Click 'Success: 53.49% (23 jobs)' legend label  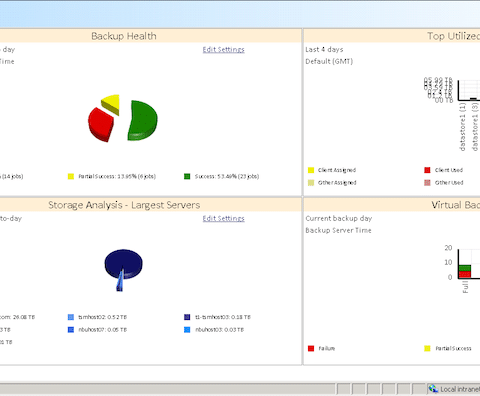(227, 176)
